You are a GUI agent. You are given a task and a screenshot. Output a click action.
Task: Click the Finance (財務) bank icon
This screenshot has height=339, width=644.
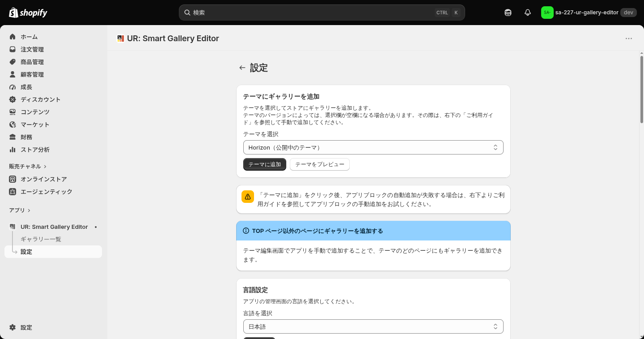(x=13, y=137)
